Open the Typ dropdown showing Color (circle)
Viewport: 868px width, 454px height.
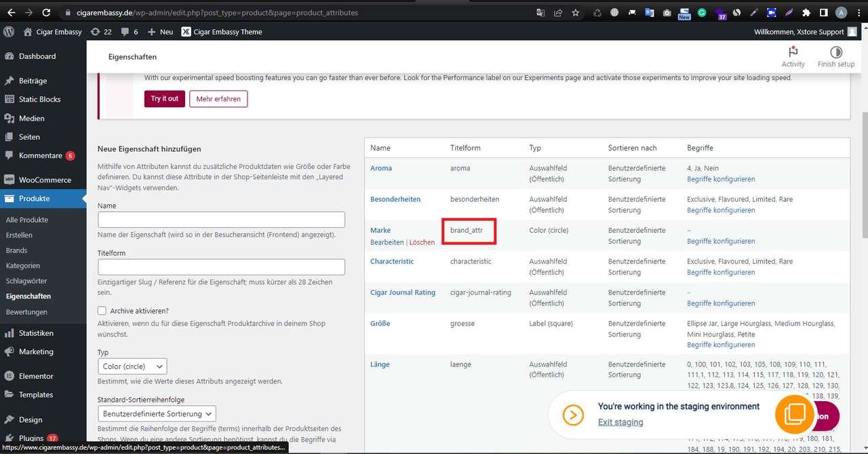click(x=132, y=366)
